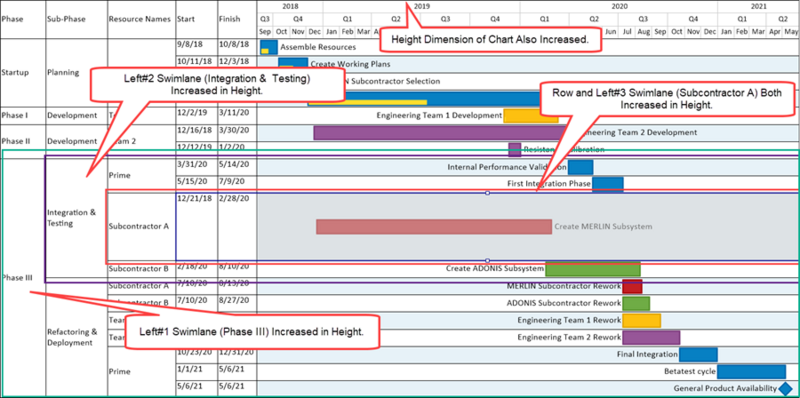800x398 pixels.
Task: Click the 2021 year header in timescale
Action: click(x=758, y=7)
